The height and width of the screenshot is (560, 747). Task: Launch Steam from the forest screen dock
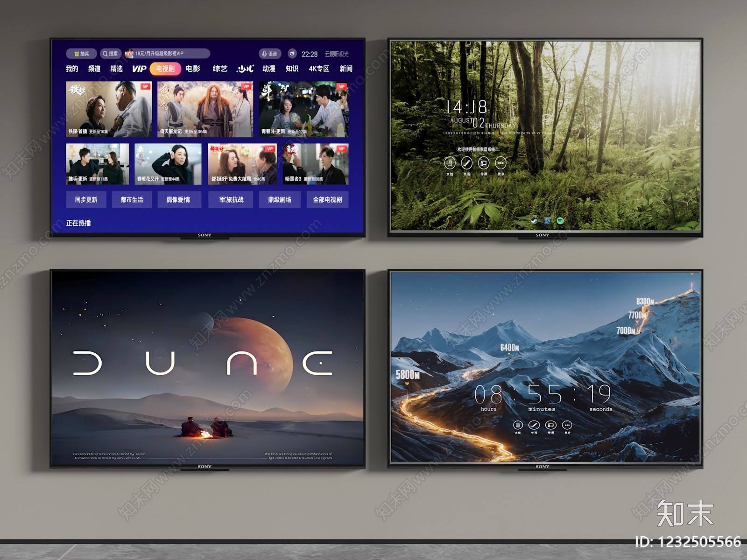[x=535, y=221]
